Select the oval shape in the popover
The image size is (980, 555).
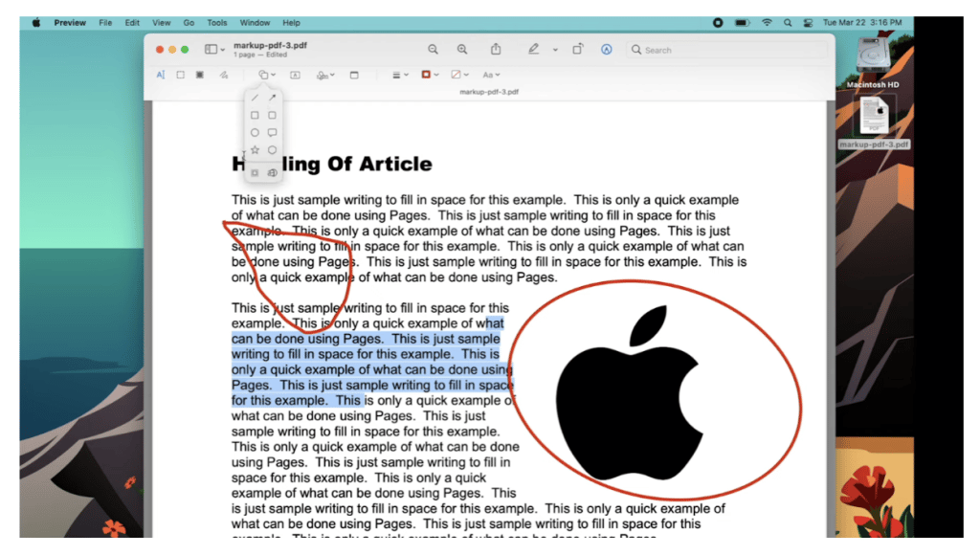255,132
